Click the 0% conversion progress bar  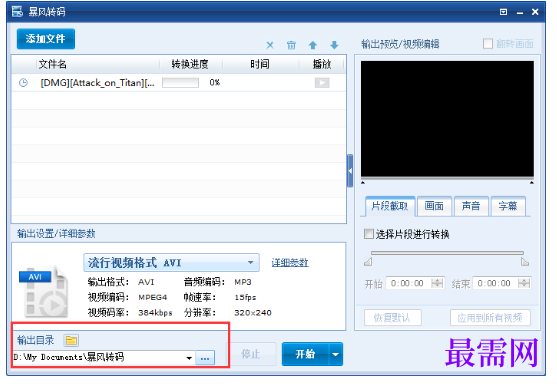180,83
